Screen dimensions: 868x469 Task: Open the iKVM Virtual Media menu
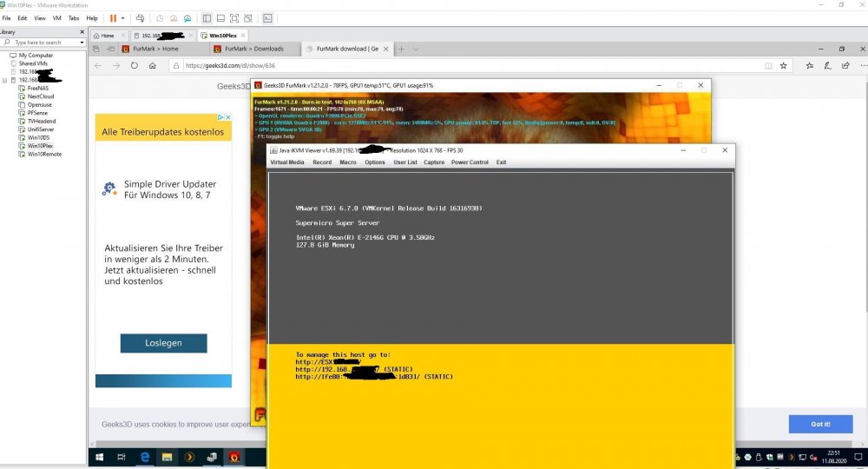[x=286, y=162]
